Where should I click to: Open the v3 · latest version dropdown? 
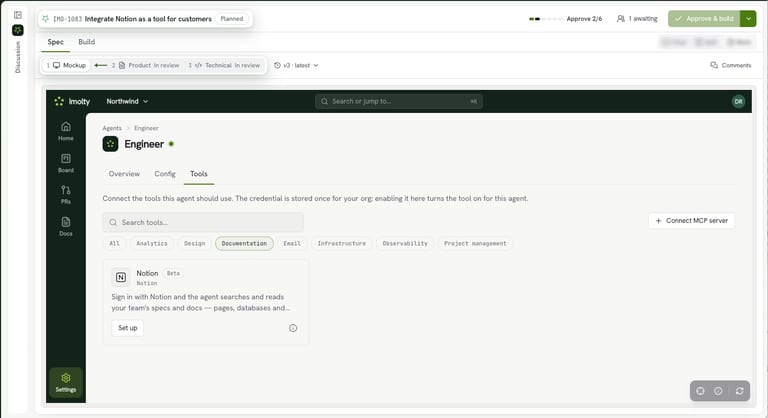[x=296, y=65]
